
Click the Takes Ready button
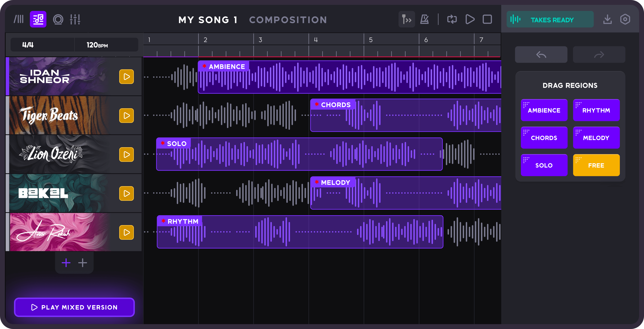[x=550, y=19]
